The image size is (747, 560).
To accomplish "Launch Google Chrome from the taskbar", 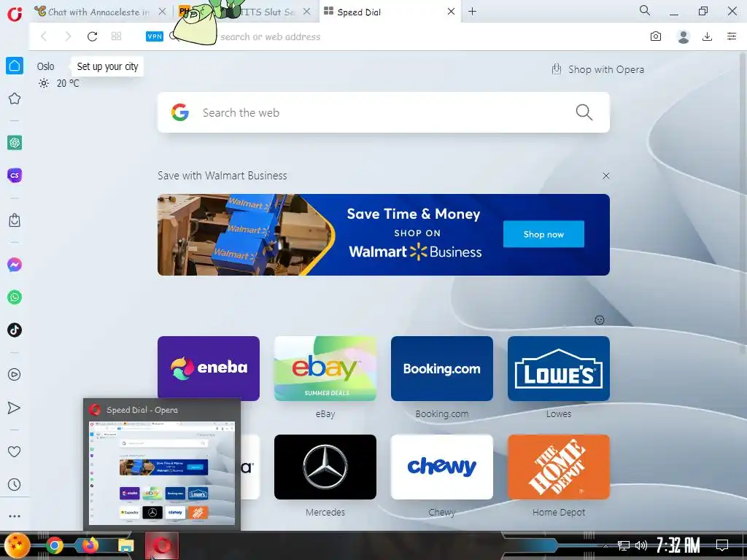I will tap(55, 545).
